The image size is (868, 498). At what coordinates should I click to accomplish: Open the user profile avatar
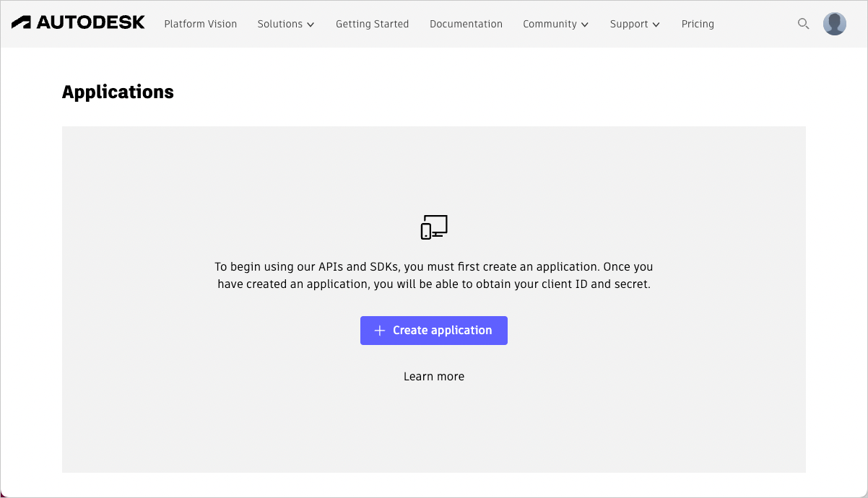(834, 24)
